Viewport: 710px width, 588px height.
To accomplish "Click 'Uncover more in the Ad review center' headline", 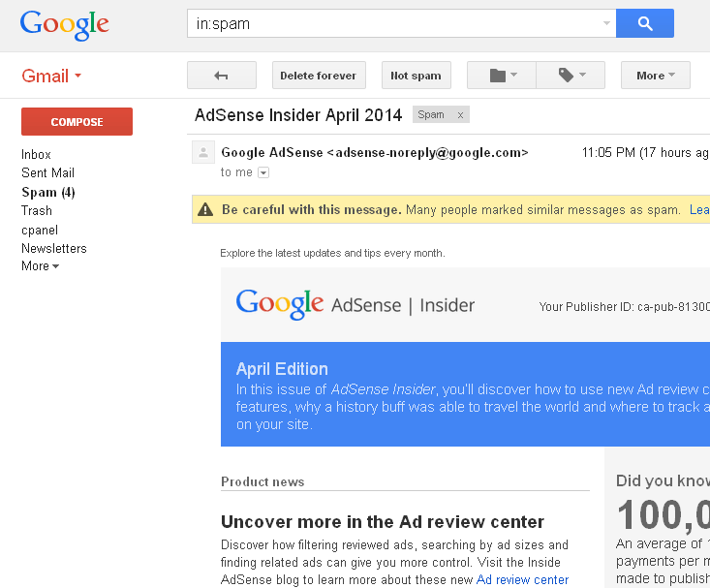I will point(383,522).
